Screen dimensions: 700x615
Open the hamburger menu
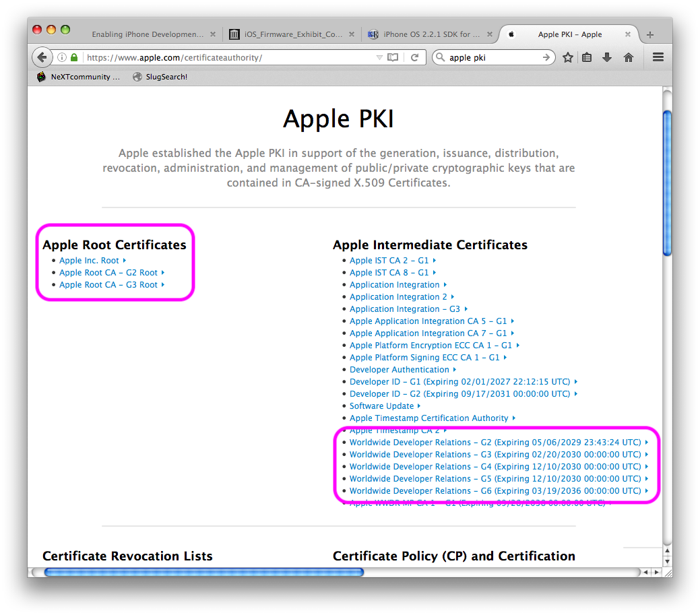tap(658, 58)
